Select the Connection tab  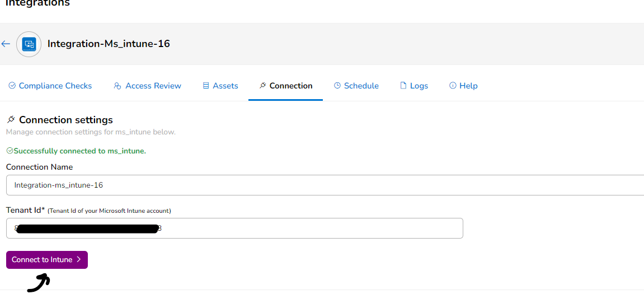click(x=286, y=86)
